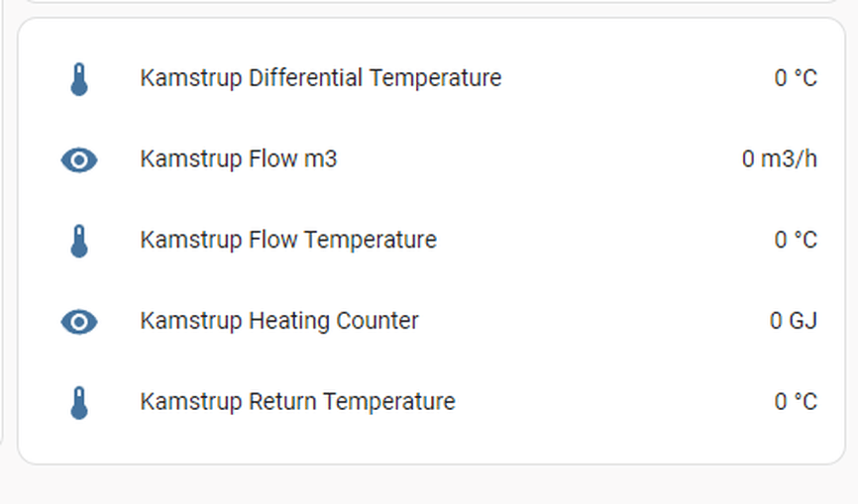The height and width of the screenshot is (504, 858).
Task: Select the Flow Temperature thermometer icon
Action: click(x=79, y=241)
